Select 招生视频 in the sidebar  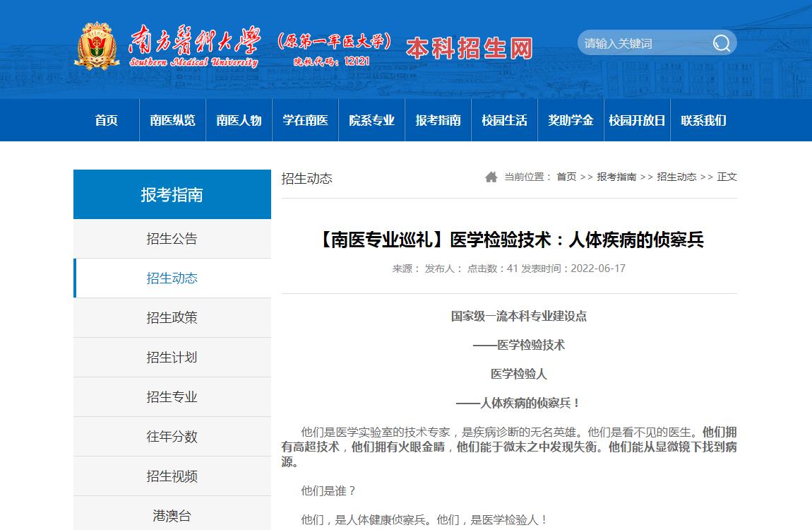coord(172,476)
